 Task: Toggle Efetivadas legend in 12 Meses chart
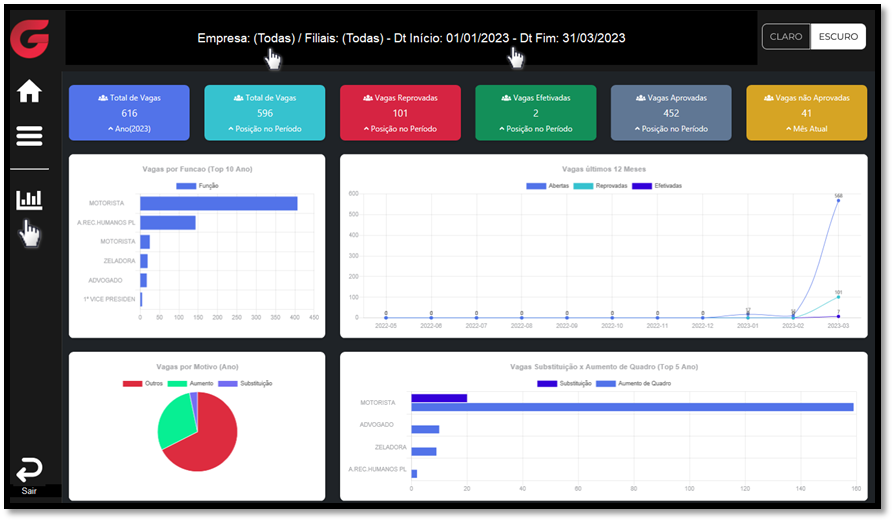pyautogui.click(x=657, y=186)
